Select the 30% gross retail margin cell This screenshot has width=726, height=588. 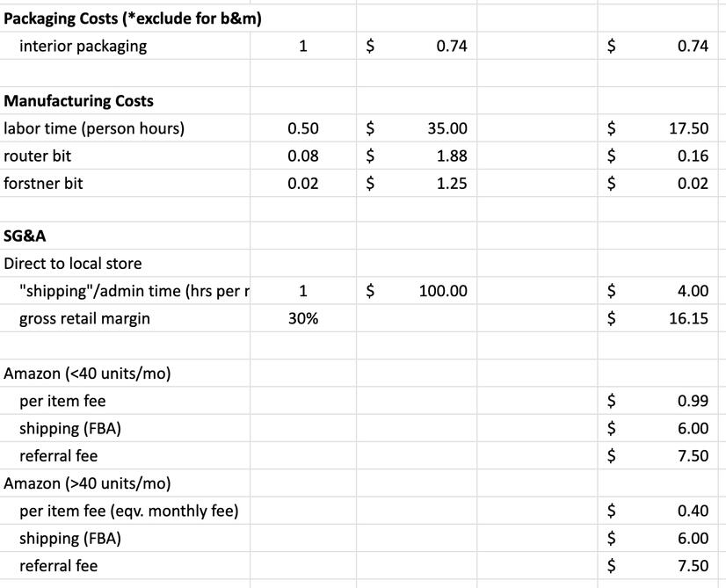click(303, 318)
